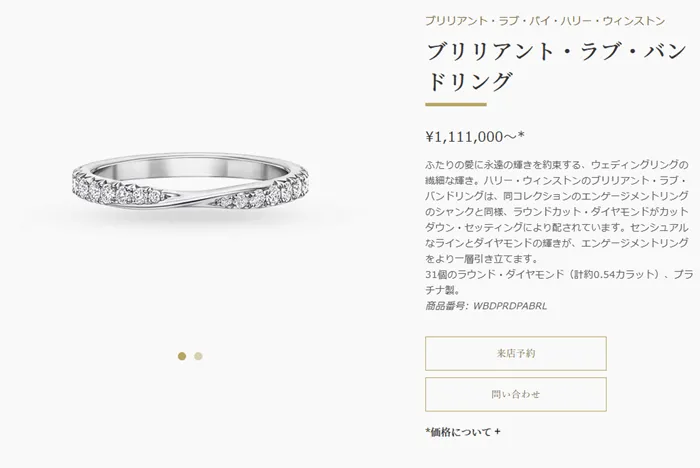
Task: Expand the *価格について section
Action: [463, 432]
